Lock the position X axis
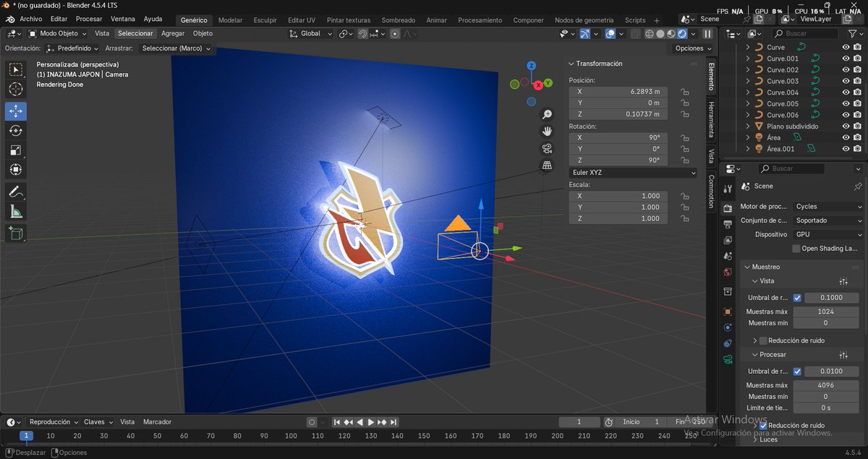This screenshot has width=868, height=459. 684,92
